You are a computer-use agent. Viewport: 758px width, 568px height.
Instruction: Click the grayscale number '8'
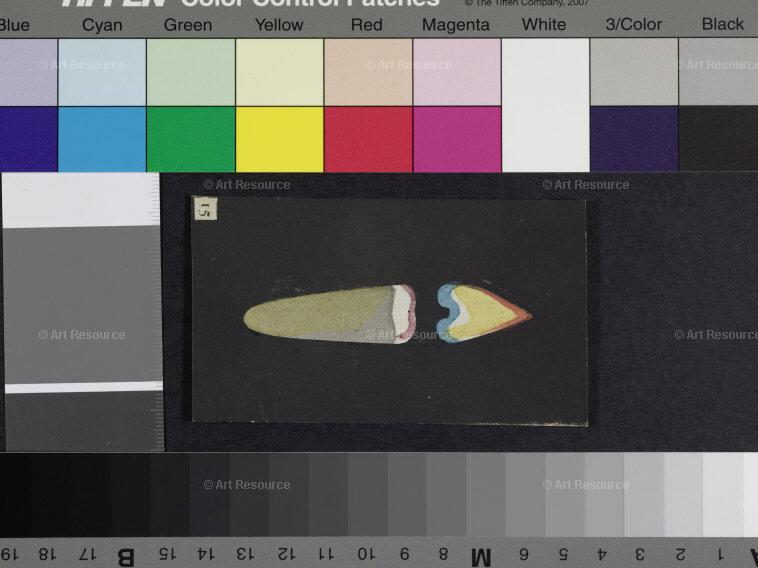[443, 553]
